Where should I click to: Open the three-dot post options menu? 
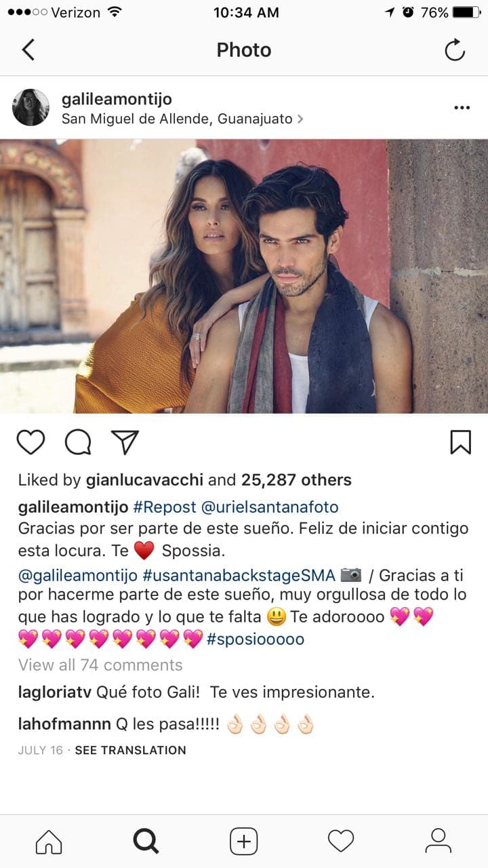point(462,108)
